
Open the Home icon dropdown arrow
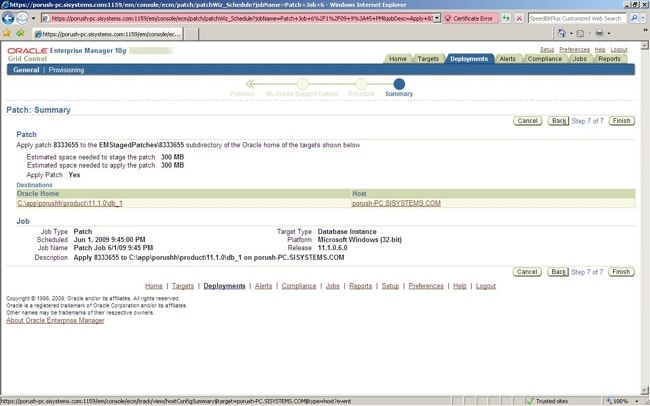[x=571, y=34]
